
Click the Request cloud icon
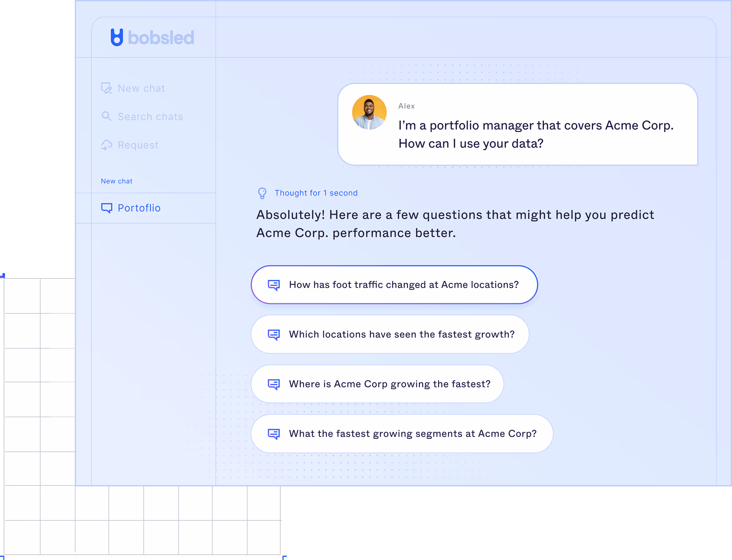point(106,145)
